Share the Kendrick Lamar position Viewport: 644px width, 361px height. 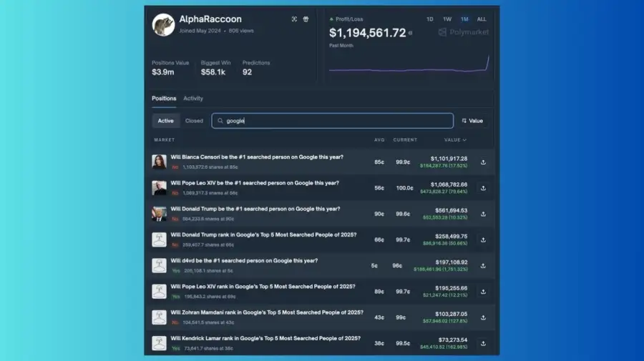coord(483,343)
